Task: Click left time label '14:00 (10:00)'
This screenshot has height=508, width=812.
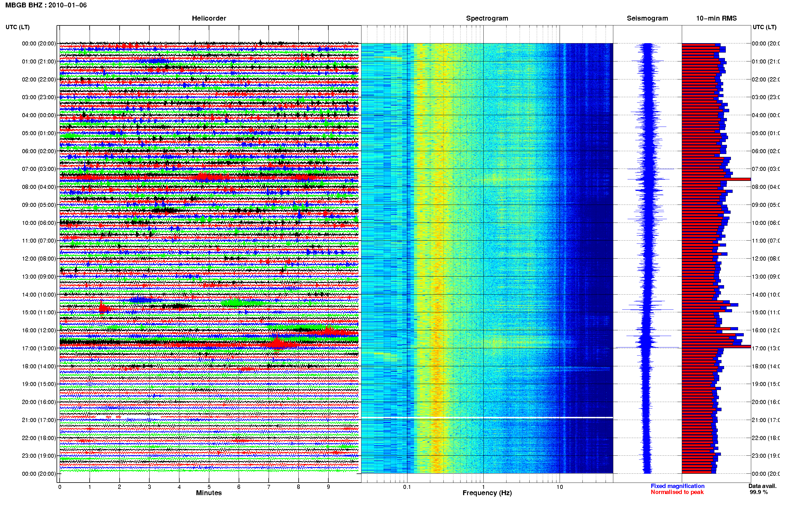Action: coord(39,295)
